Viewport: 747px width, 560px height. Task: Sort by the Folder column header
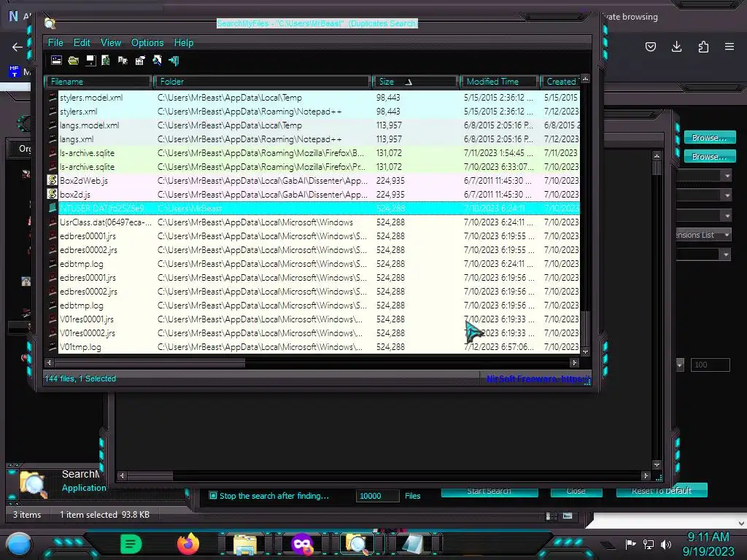coord(263,82)
